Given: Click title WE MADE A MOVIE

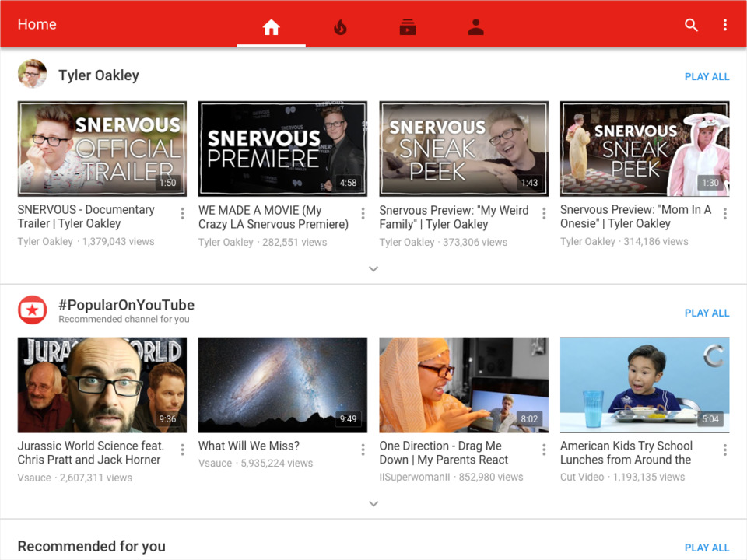Looking at the screenshot, I should (x=273, y=217).
